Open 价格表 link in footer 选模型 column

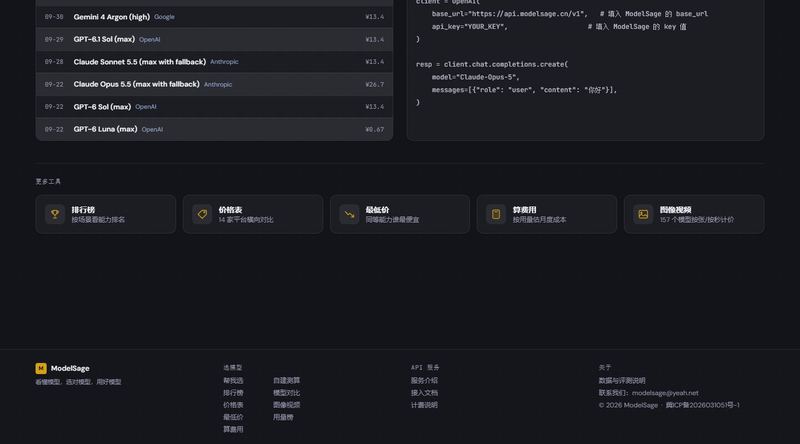coord(233,405)
